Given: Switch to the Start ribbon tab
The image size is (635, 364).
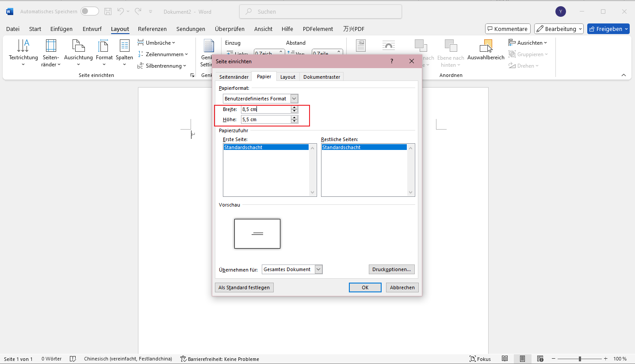Looking at the screenshot, I should (x=35, y=29).
